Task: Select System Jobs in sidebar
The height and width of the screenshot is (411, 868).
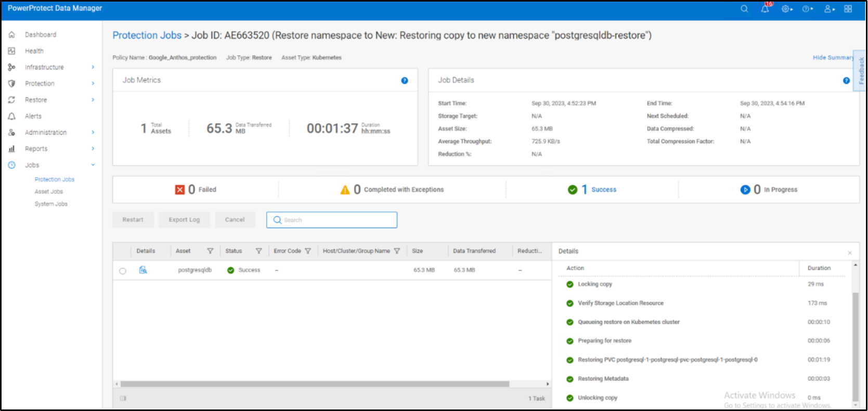Action: (51, 204)
